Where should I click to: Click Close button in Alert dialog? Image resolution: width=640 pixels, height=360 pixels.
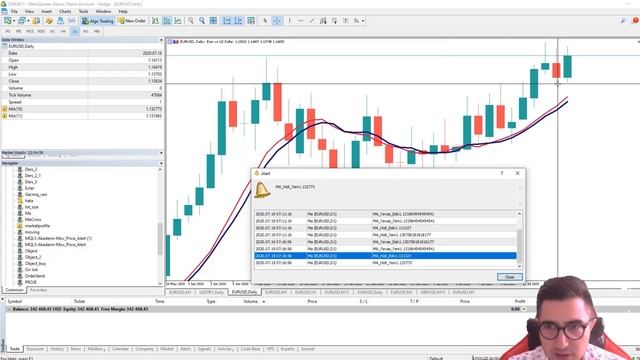[x=509, y=277]
